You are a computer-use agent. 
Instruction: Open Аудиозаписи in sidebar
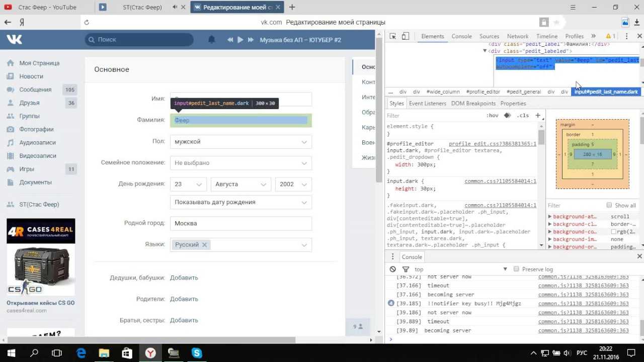coord(37,142)
